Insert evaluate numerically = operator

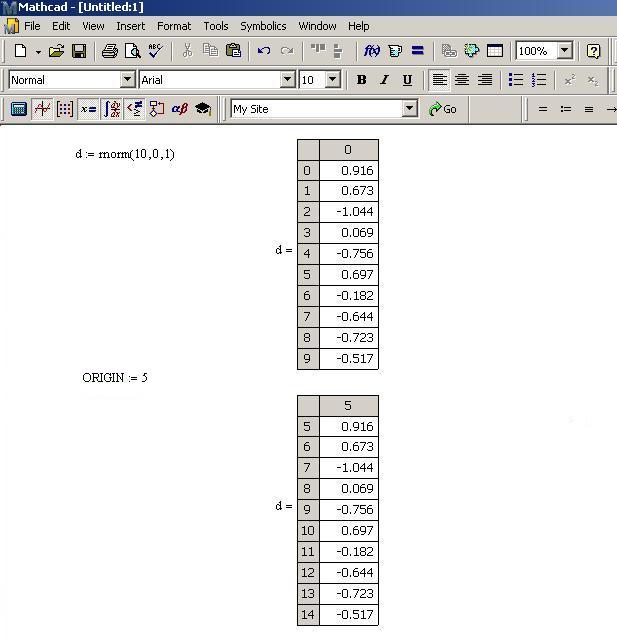click(x=543, y=109)
